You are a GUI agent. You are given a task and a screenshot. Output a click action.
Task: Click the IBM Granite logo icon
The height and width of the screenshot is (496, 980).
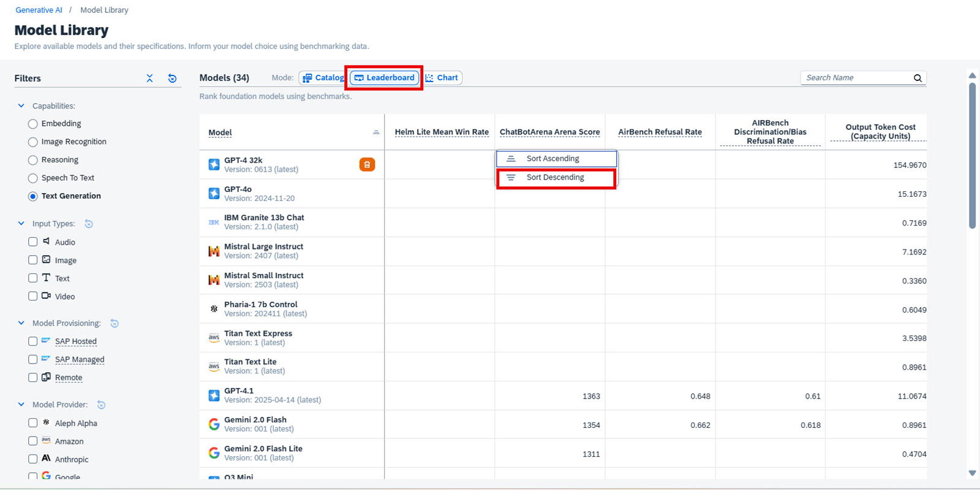pos(214,223)
